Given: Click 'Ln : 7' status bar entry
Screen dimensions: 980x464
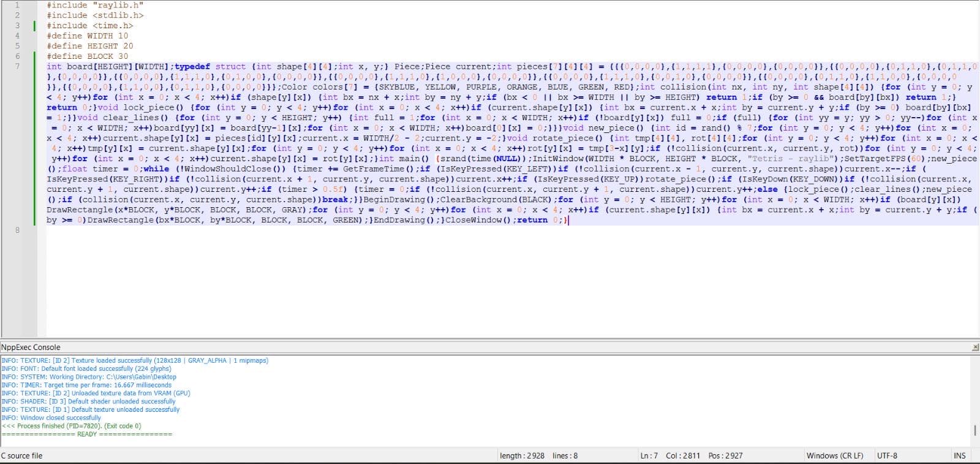Looking at the screenshot, I should pos(649,455).
